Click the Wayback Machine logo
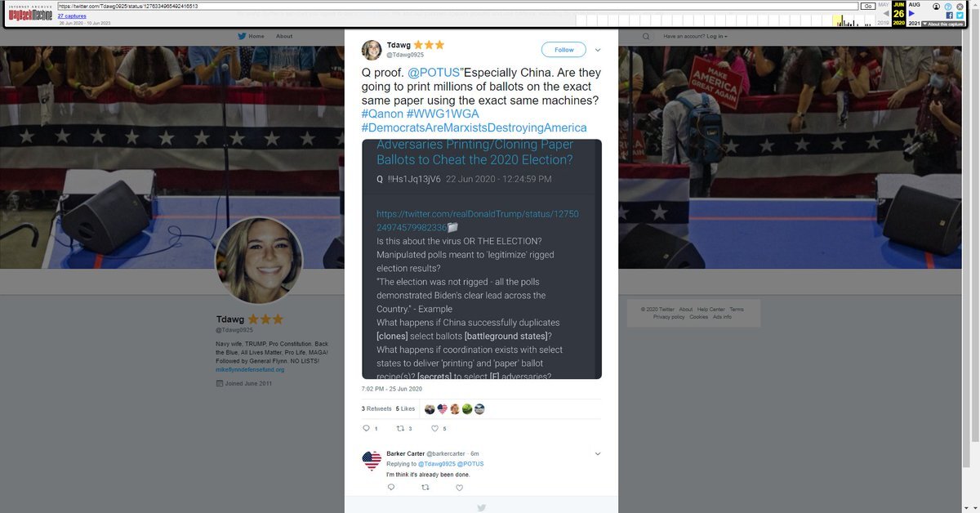Image resolution: width=980 pixels, height=513 pixels. pos(31,12)
